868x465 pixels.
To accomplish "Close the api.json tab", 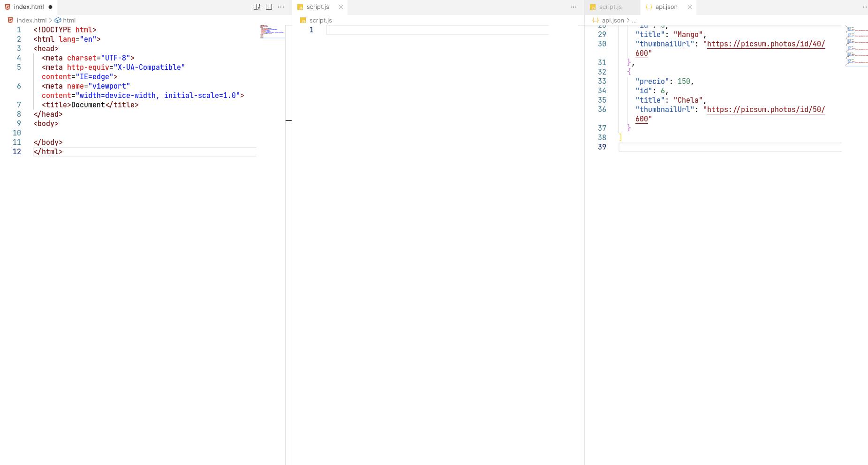I will pyautogui.click(x=690, y=7).
